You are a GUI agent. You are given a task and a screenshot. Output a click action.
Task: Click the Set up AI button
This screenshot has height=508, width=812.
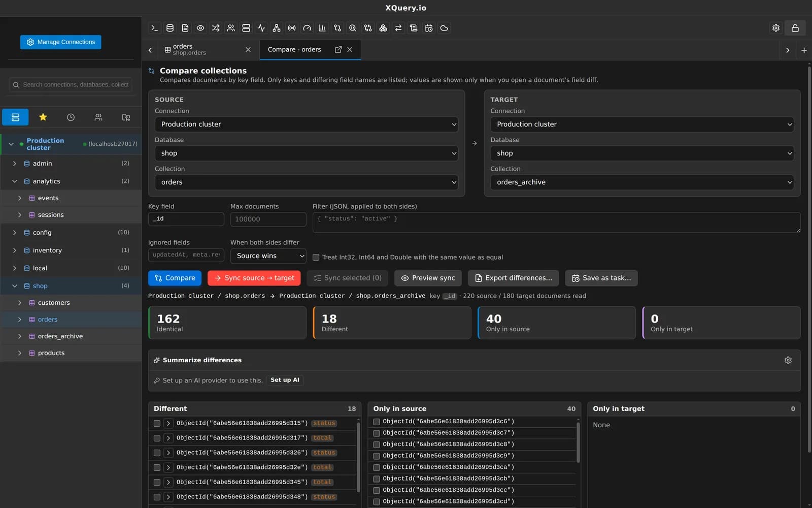285,380
